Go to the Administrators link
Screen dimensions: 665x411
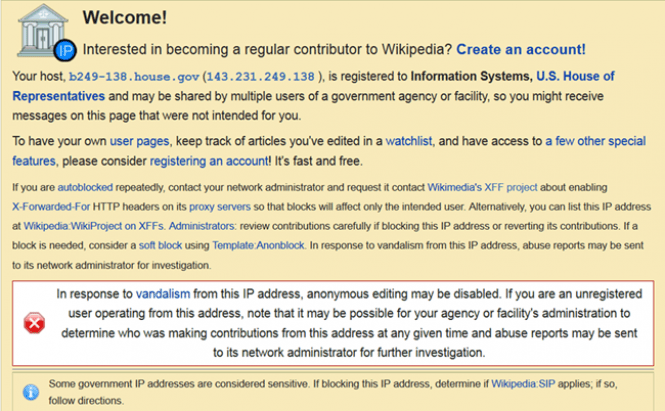201,226
